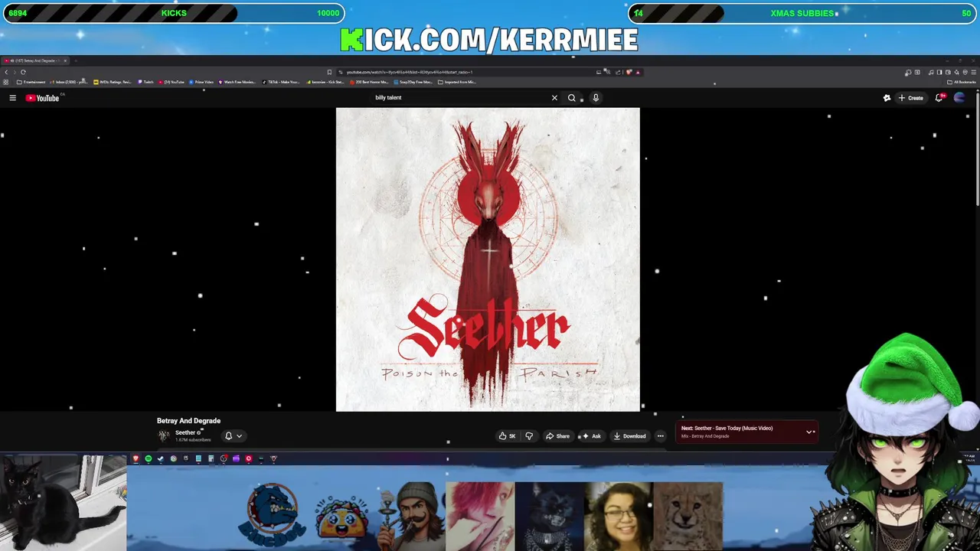Click the browser address bar URL
Screen dimensions: 980x551
coord(410,72)
